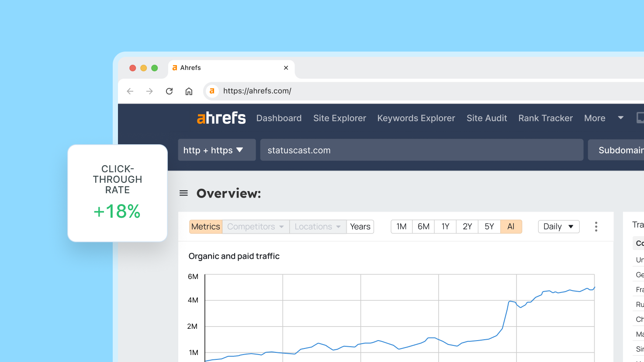
Task: Click the statuscast.com domain input field
Action: [422, 150]
